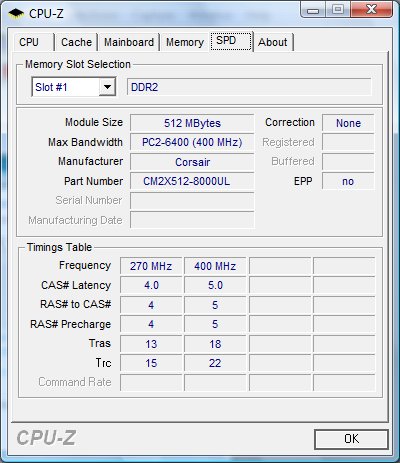Viewport: 400px width, 463px height.
Task: Click the RAS# to CAS# label
Action: pos(76,304)
